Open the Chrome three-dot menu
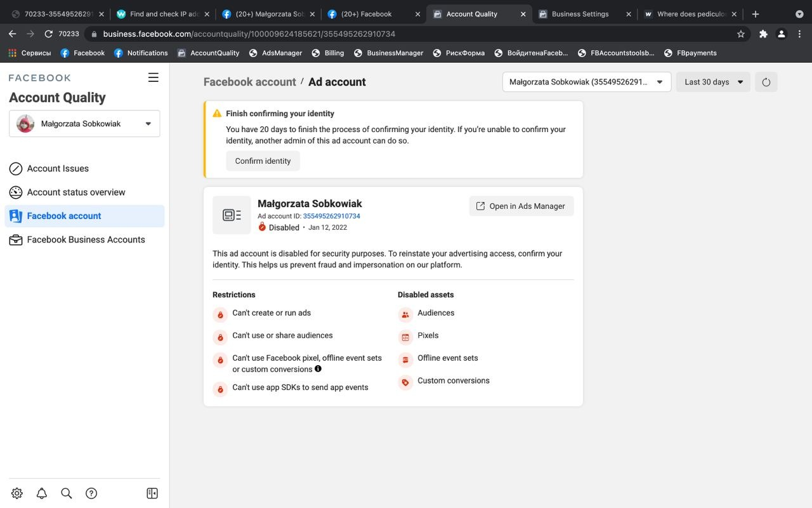Screen dimensions: 812x508 799,34
